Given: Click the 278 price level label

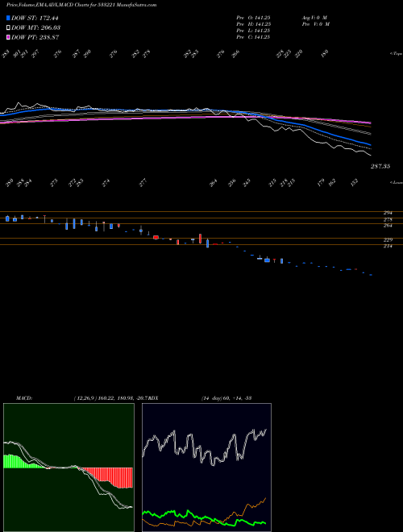Looking at the screenshot, I should pos(388,219).
